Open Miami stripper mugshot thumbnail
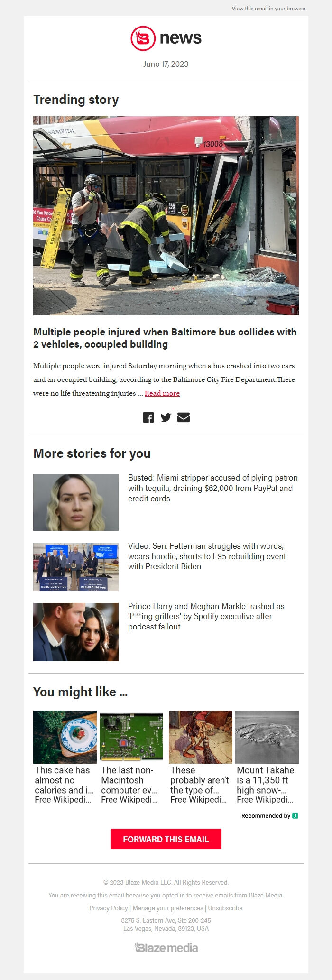 pos(76,502)
